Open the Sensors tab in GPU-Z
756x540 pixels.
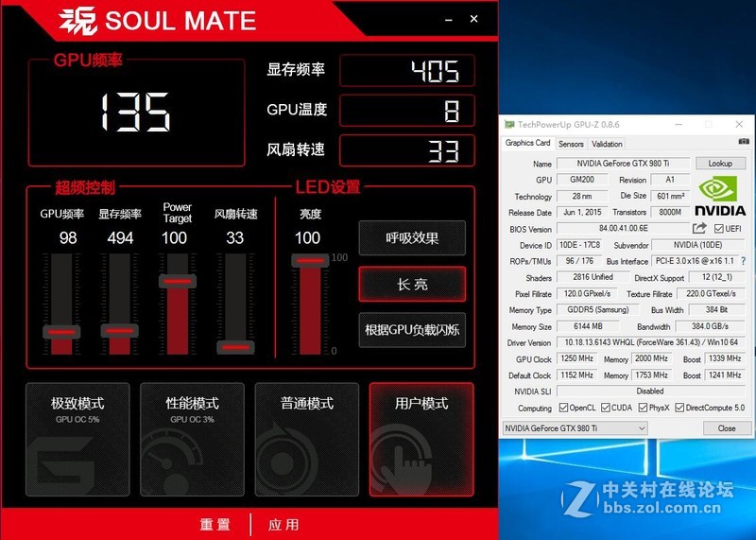(571, 144)
